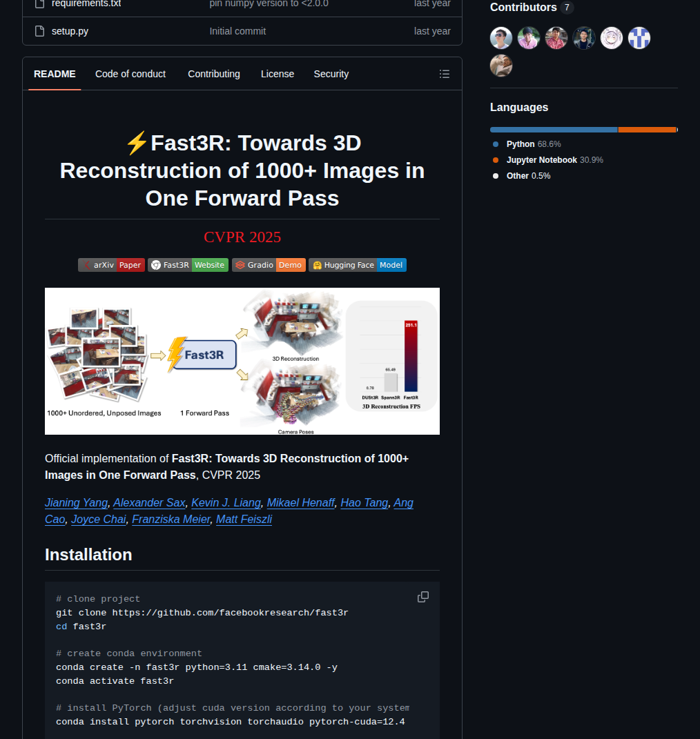700x739 pixels.
Task: Click the 'conda create -n fast3r' line
Action: pyautogui.click(x=197, y=667)
